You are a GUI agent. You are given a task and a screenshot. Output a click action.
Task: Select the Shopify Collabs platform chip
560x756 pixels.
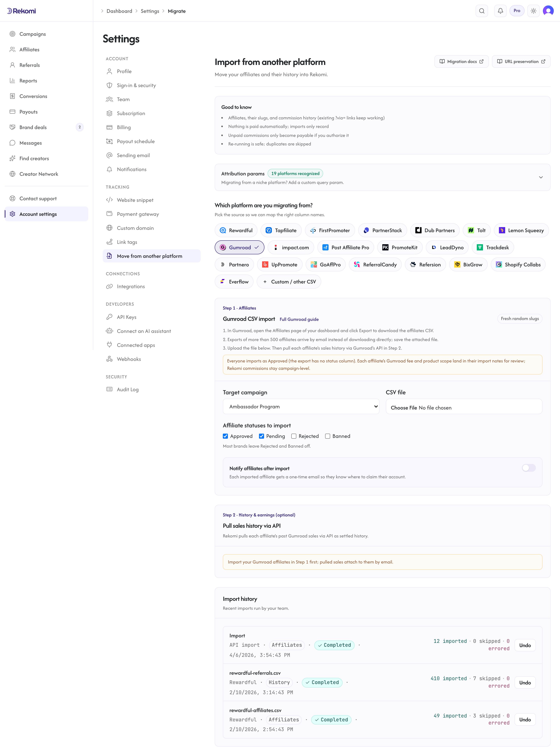[x=518, y=264]
